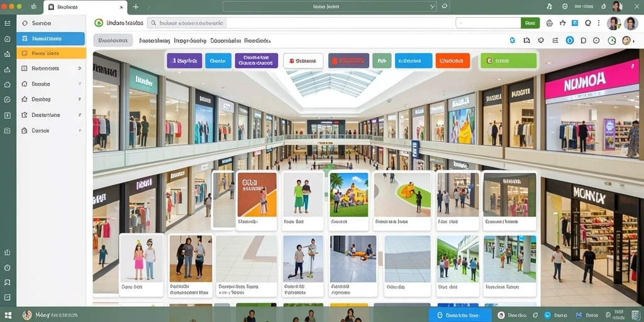Select the blue highlighted sidebar item
Viewport: 644px width, 322px height.
click(x=50, y=38)
